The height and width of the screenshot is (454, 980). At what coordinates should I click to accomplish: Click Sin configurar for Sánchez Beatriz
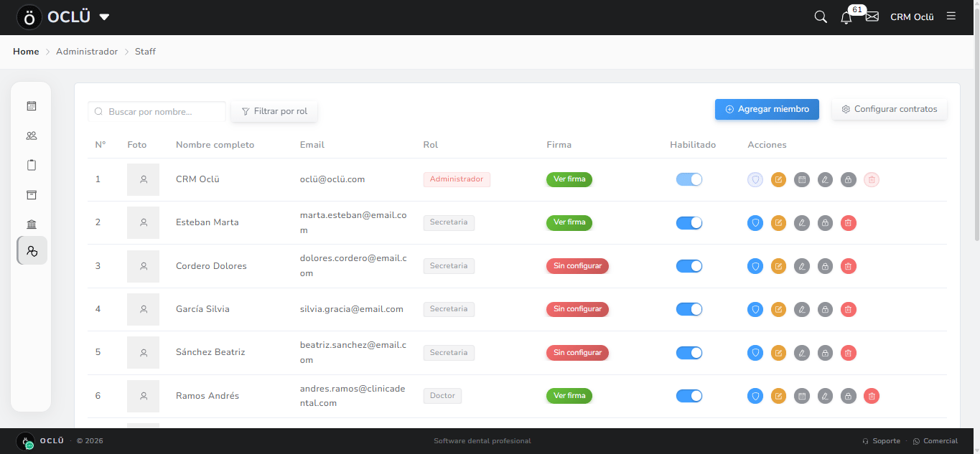tap(577, 353)
